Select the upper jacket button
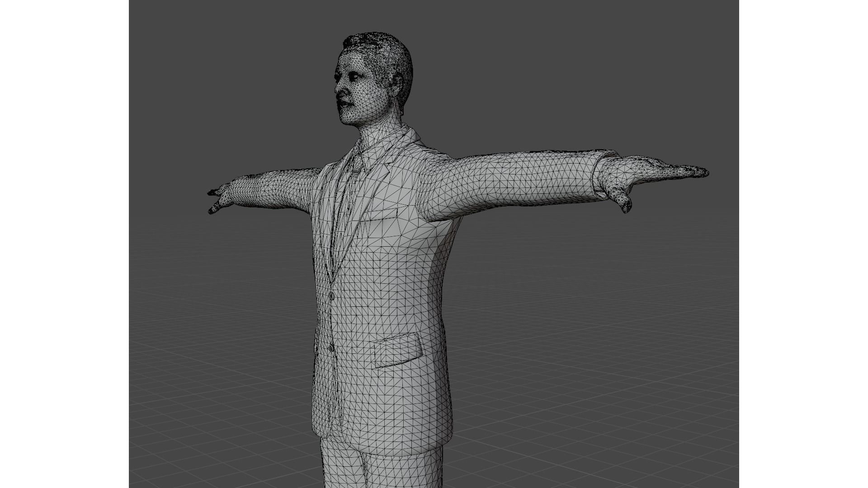Screen dimensions: 868x488 332,296
